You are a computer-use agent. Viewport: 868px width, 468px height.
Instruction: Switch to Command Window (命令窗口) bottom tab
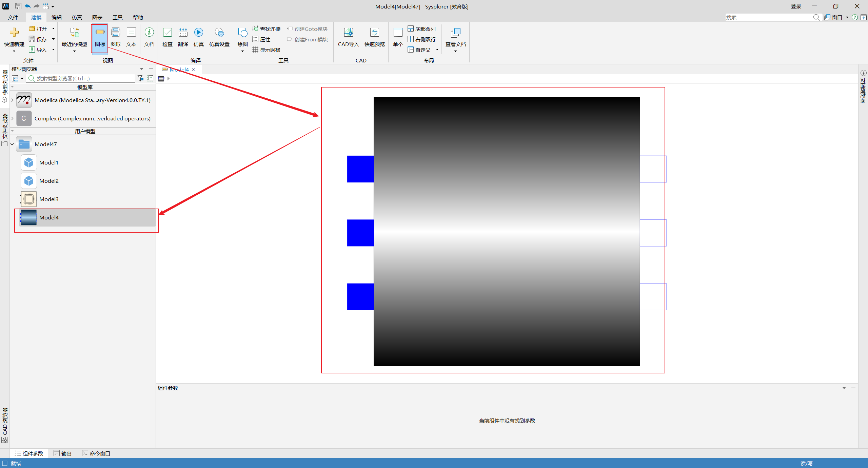(x=96, y=453)
